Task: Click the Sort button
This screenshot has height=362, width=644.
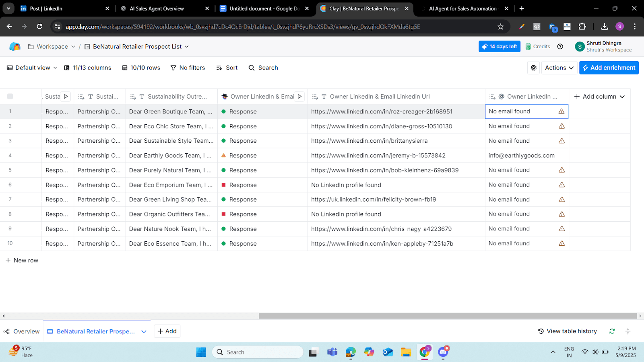Action: tap(227, 68)
